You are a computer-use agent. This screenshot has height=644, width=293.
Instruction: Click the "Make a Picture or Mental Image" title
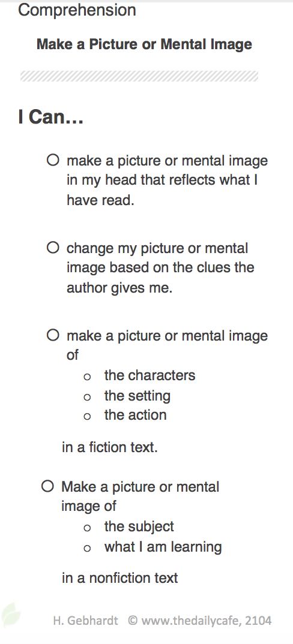[145, 44]
